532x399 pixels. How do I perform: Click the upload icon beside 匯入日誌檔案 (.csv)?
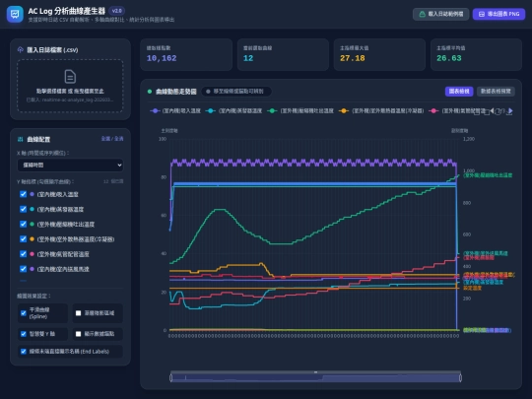coord(21,50)
